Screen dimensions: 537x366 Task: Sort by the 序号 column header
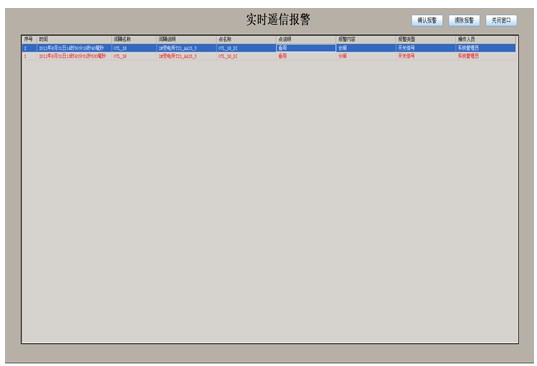[29, 39]
